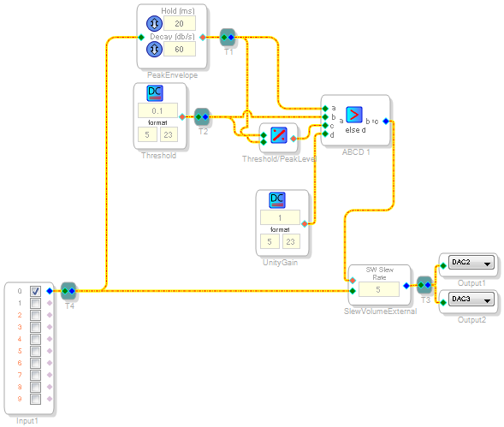The image size is (504, 427).
Task: Open the DAC3 output dropdown
Action: 471,299
